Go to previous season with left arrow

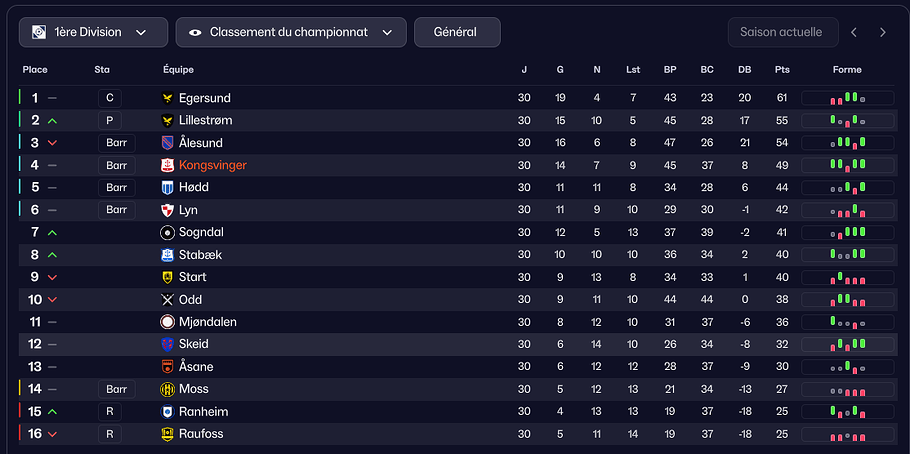point(854,32)
